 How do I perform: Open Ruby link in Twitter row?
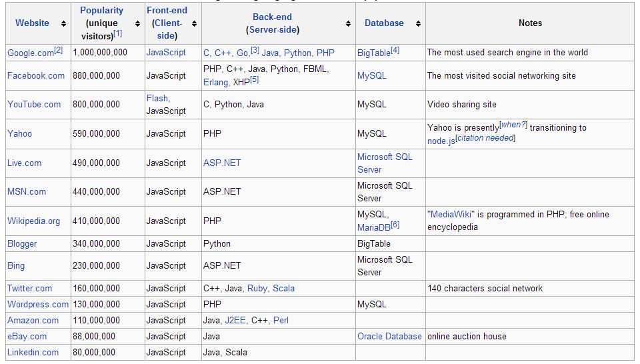tap(257, 289)
